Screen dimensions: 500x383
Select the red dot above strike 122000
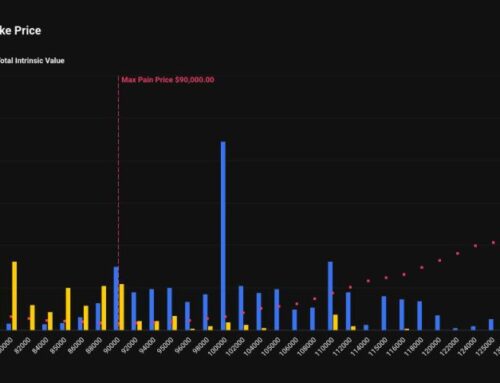coord(458,253)
